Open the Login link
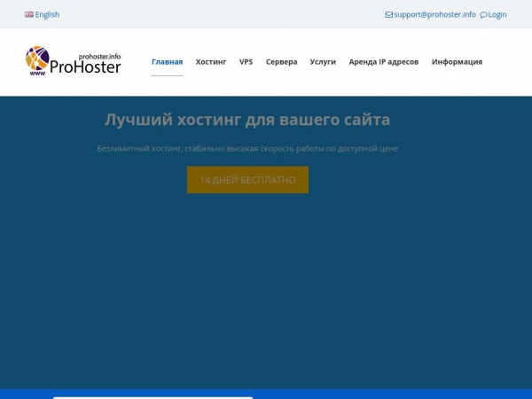Viewport: 532px width, 399px height. [x=497, y=14]
